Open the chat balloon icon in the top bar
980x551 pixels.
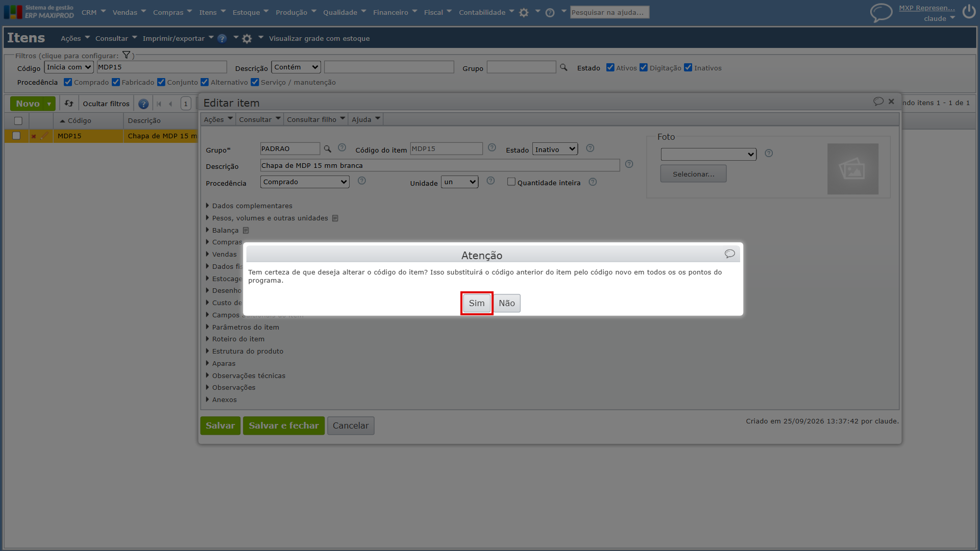coord(881,12)
